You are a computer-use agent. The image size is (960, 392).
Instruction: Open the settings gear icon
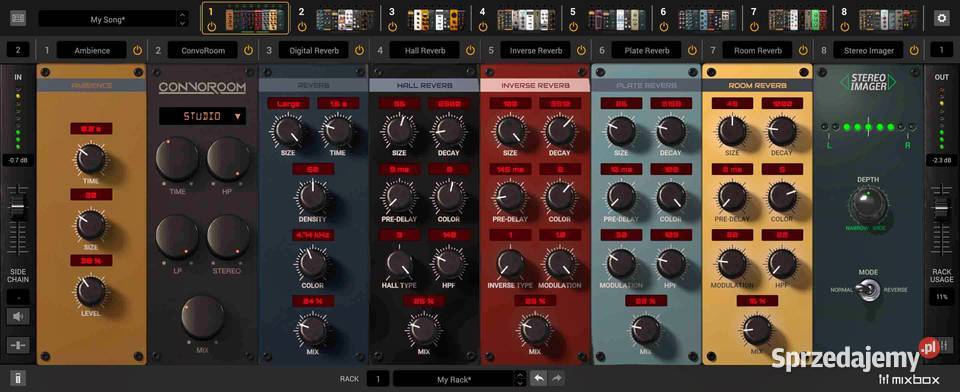[941, 18]
